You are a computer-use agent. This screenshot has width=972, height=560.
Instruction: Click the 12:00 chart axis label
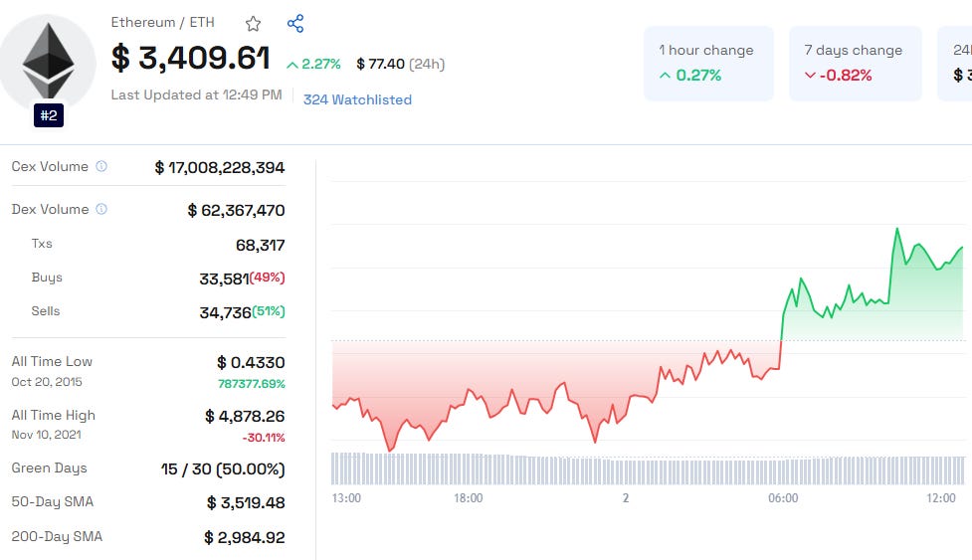pos(941,498)
